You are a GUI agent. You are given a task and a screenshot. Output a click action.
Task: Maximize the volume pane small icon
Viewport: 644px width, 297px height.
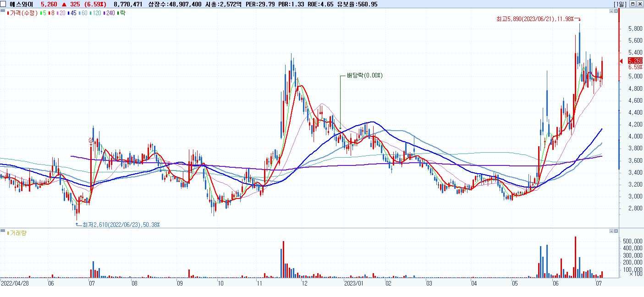(x=611, y=230)
